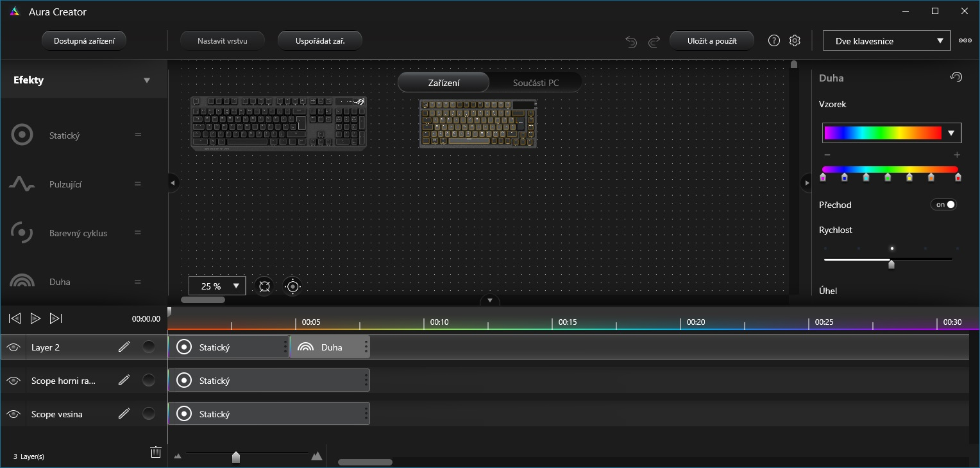
Task: Click the fit-to-view canvas icon
Action: [x=264, y=286]
